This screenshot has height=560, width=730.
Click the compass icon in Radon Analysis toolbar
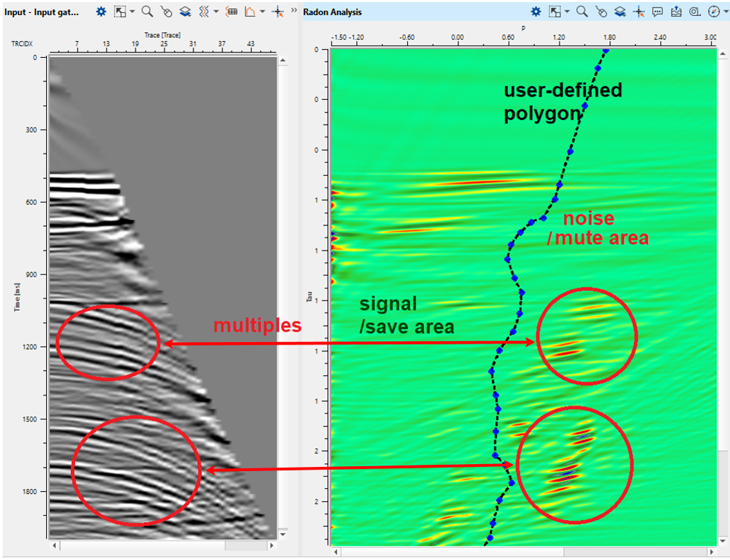pyautogui.click(x=713, y=12)
